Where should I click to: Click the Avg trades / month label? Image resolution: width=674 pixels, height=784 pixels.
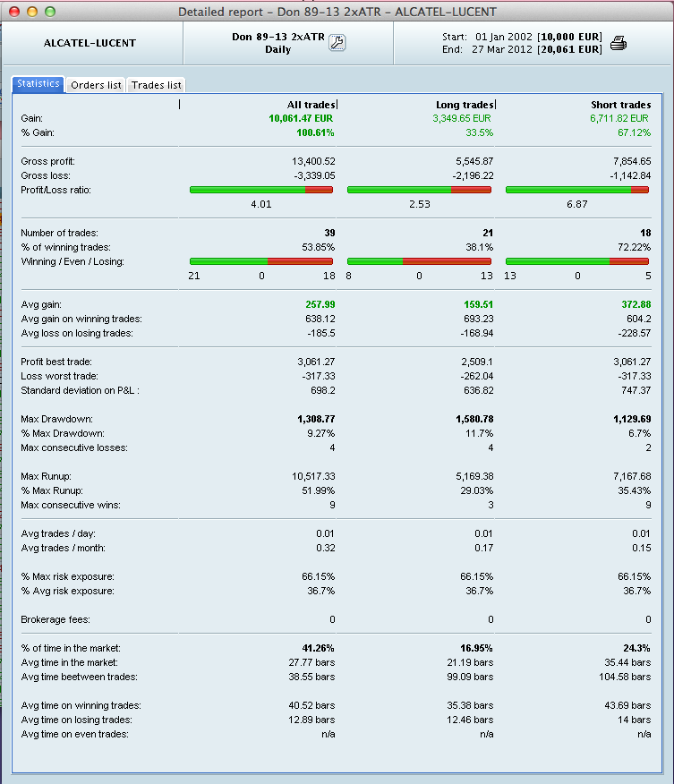coord(63,549)
